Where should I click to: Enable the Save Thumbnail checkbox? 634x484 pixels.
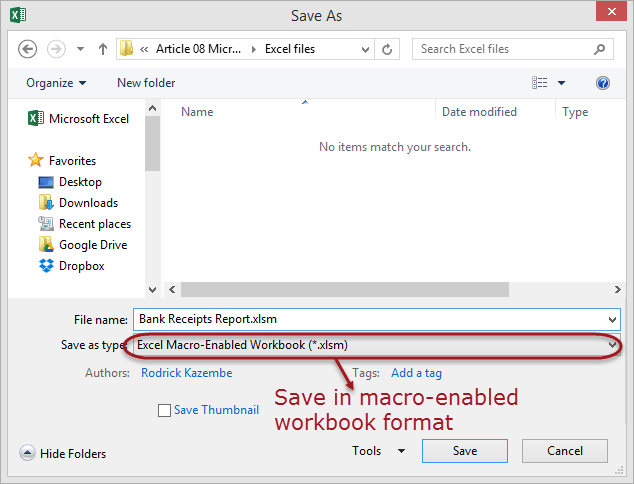(165, 410)
